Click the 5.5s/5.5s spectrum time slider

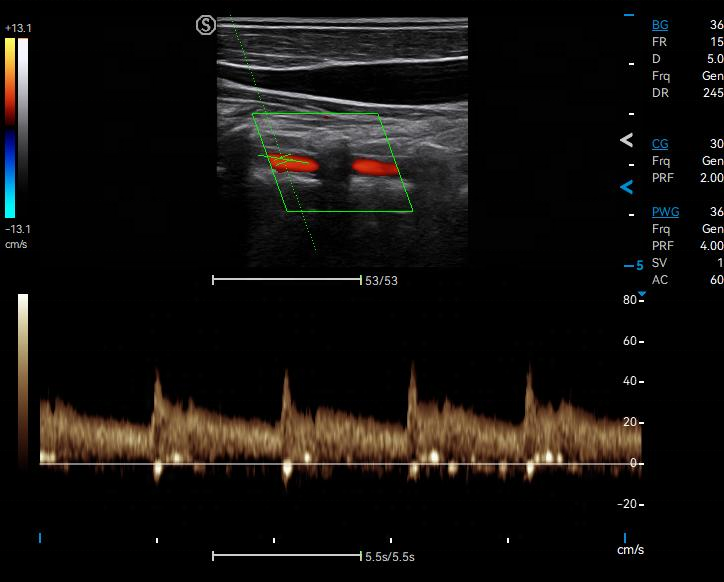(287, 556)
